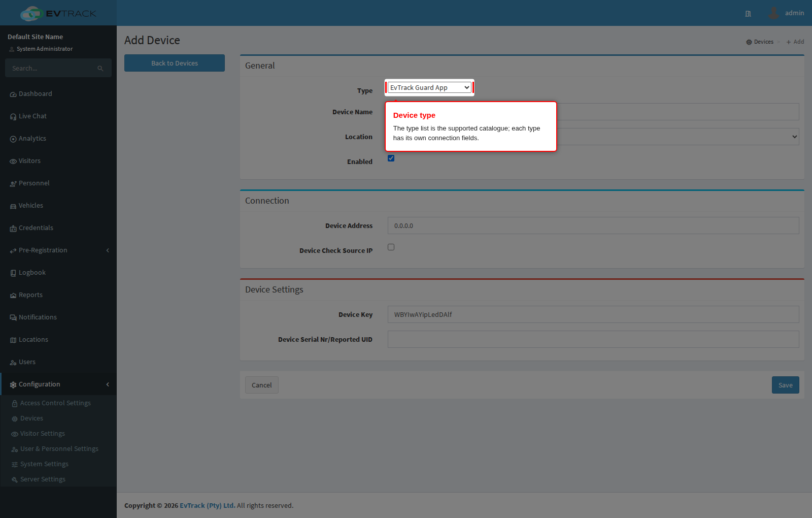The image size is (812, 518).
Task: Click the Device Name field
Action: point(593,112)
